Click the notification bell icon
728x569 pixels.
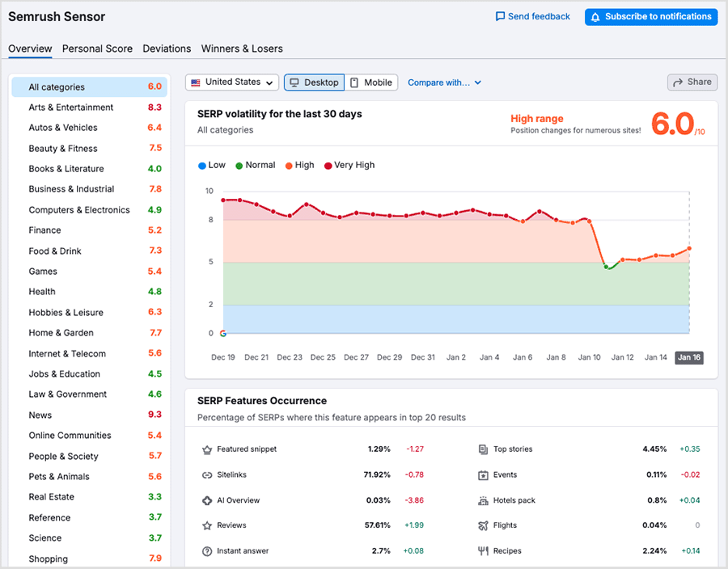coord(595,17)
